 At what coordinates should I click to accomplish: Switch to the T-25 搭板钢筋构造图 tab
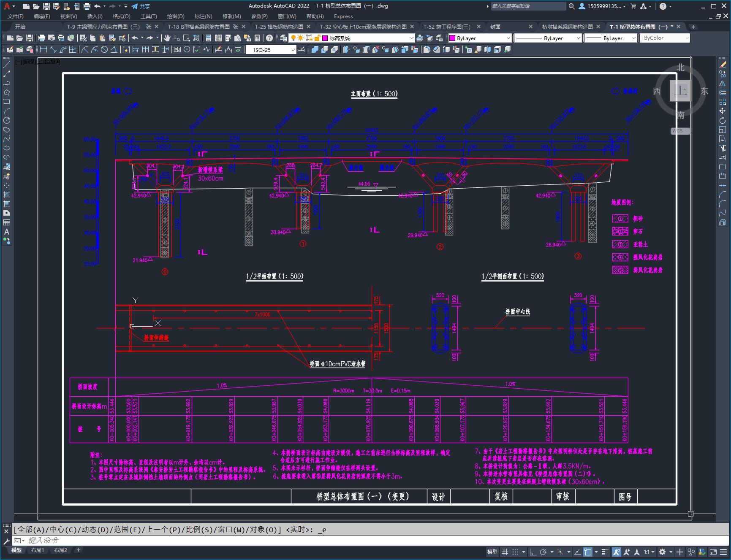point(279,27)
